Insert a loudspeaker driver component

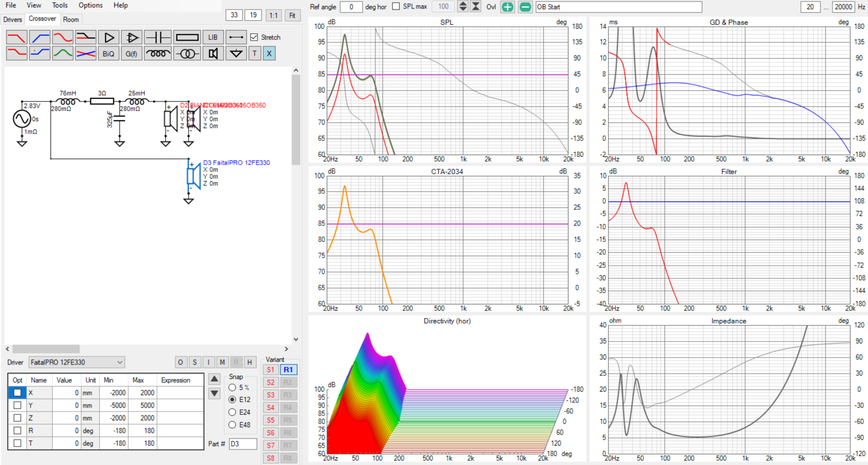point(213,53)
